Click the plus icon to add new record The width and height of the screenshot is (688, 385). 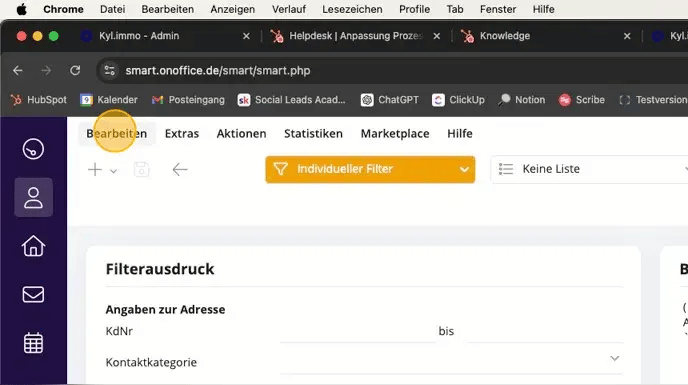[95, 169]
